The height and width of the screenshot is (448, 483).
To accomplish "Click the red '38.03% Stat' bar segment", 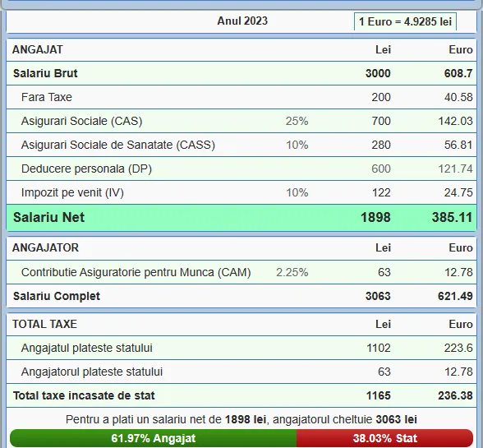I will click(x=384, y=438).
